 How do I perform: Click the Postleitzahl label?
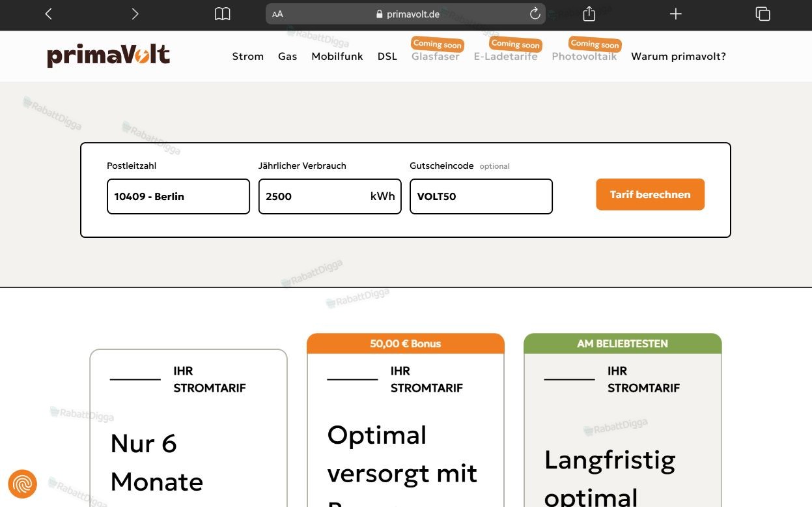pos(132,166)
